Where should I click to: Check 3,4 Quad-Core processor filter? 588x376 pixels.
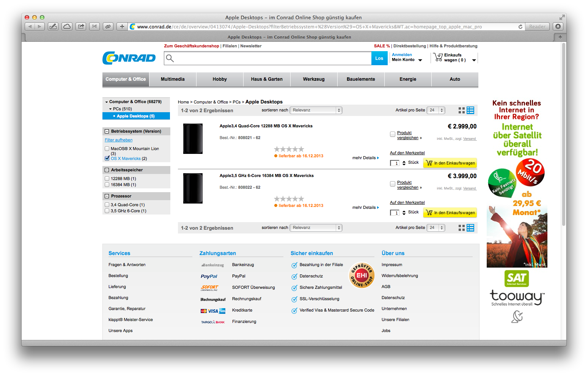[x=107, y=205]
